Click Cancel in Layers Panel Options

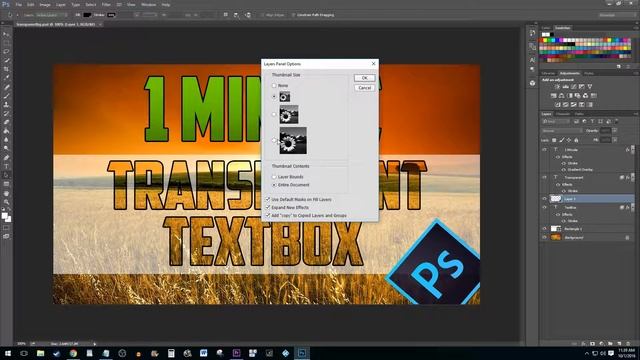point(364,88)
